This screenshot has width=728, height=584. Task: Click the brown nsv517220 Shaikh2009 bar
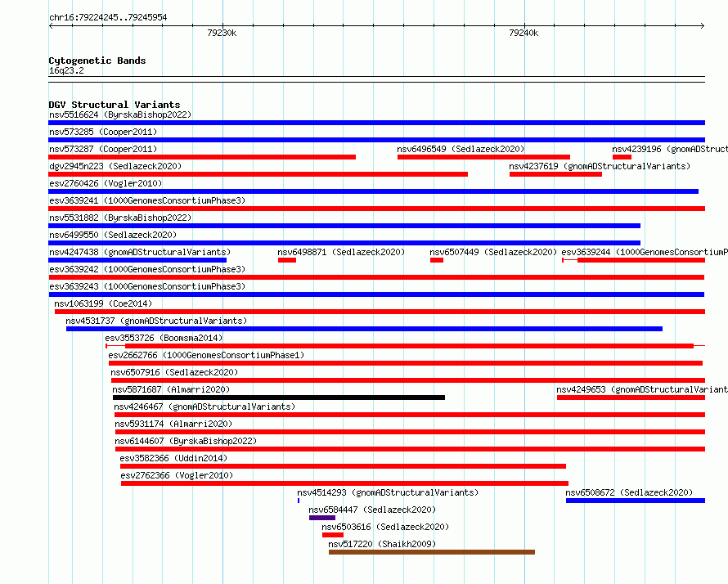[x=432, y=552]
